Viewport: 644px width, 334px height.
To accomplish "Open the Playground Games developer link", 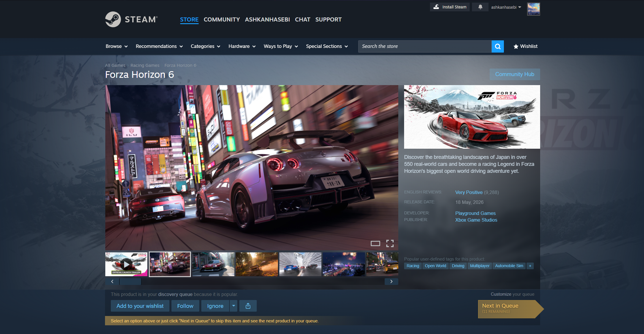I will 475,213.
